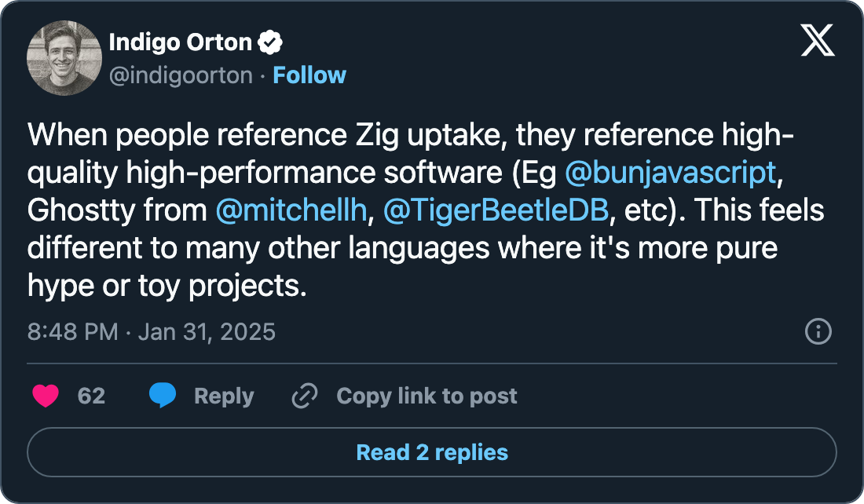The width and height of the screenshot is (864, 504).
Task: Like the post with the heart icon
Action: click(x=46, y=396)
